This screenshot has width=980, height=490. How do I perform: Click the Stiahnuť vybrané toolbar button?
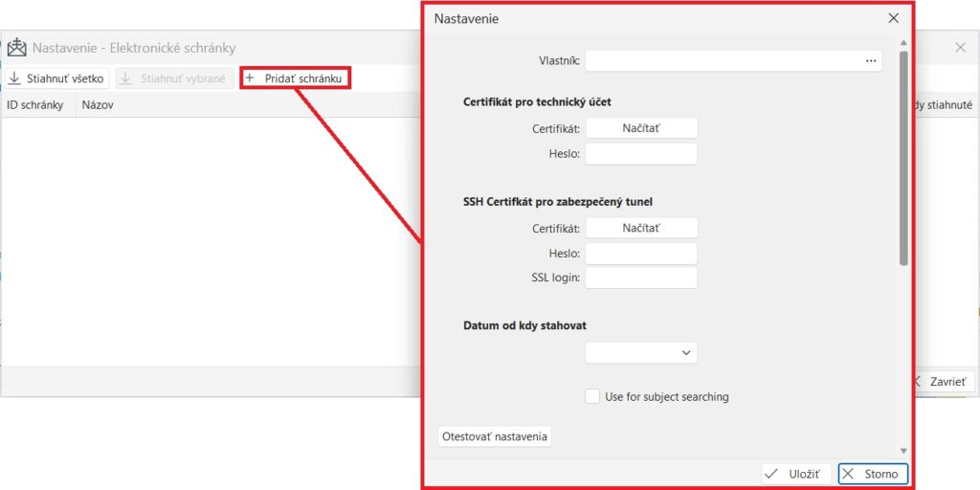coord(173,78)
